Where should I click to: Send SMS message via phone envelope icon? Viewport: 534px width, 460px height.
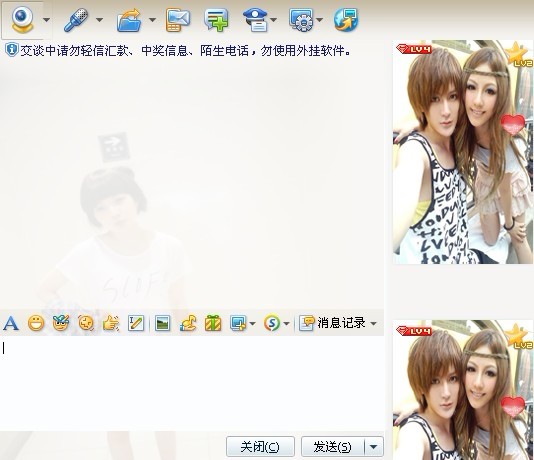point(178,20)
